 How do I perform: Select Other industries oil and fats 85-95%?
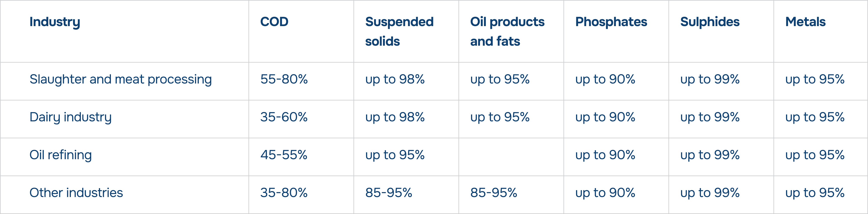pos(494,193)
